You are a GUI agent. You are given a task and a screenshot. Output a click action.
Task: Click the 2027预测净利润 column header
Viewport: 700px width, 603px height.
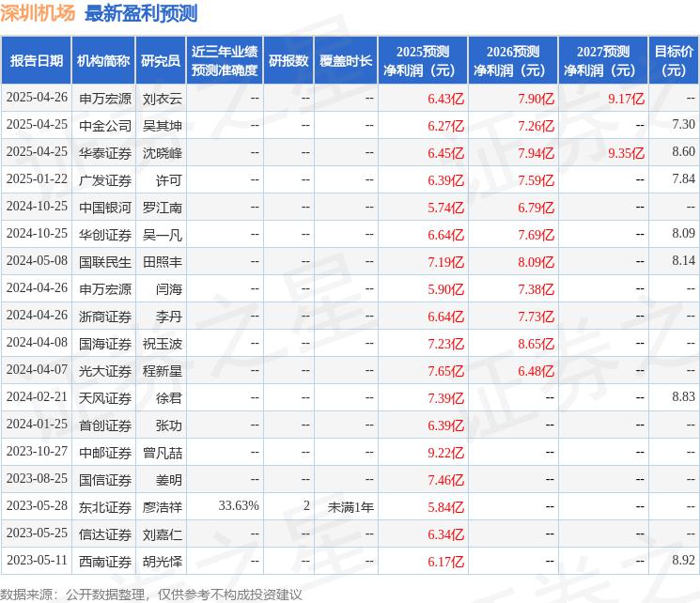[x=603, y=61]
